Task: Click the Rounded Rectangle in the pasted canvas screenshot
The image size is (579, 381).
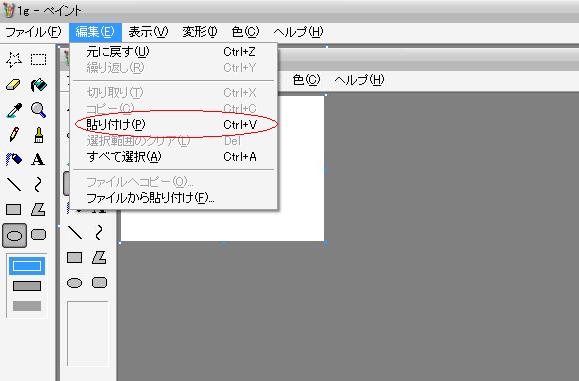Action: 99,283
